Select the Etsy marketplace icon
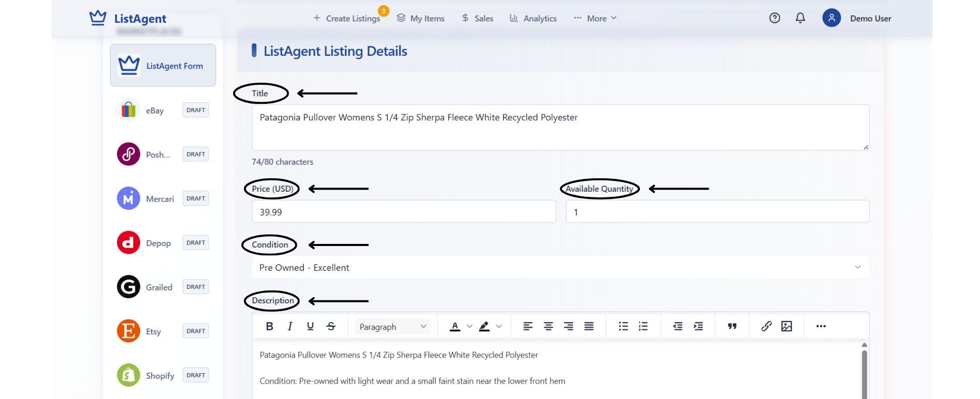This screenshot has height=399, width=980. (x=129, y=331)
